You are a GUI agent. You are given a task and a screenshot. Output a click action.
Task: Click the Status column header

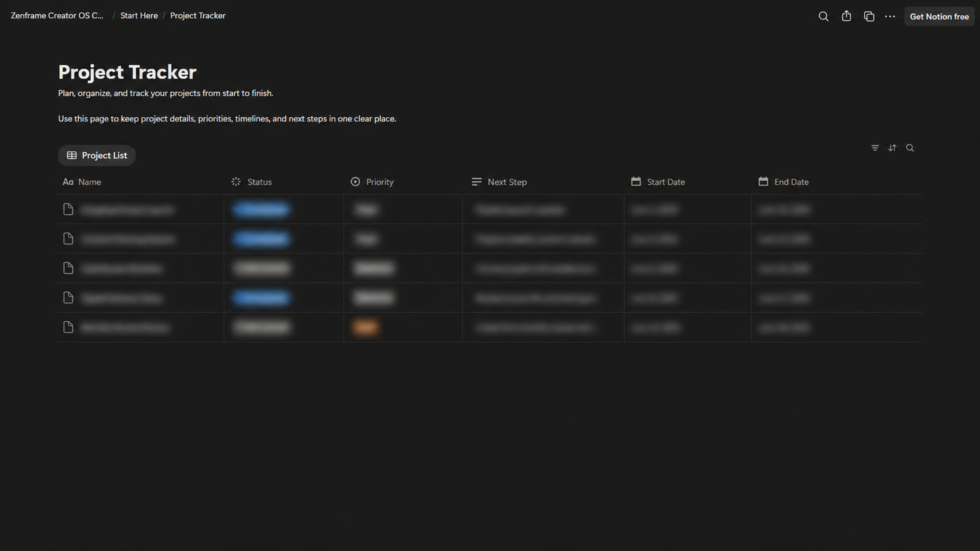[252, 182]
